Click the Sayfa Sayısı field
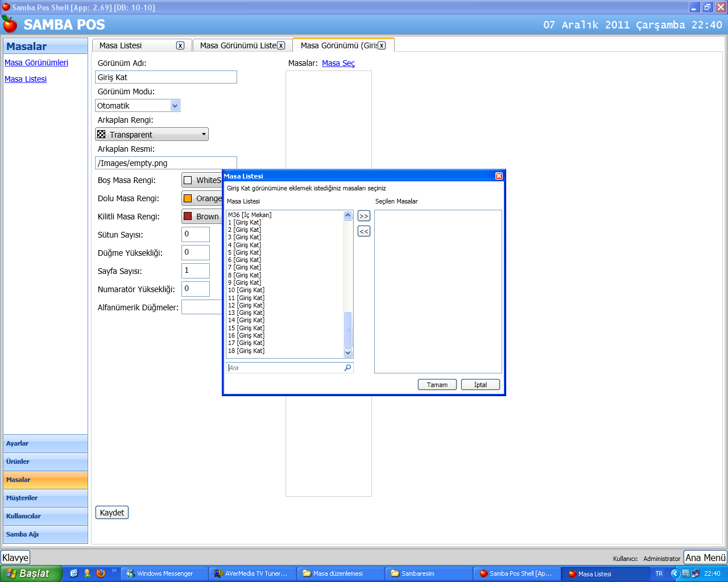728x582 pixels. pos(196,271)
